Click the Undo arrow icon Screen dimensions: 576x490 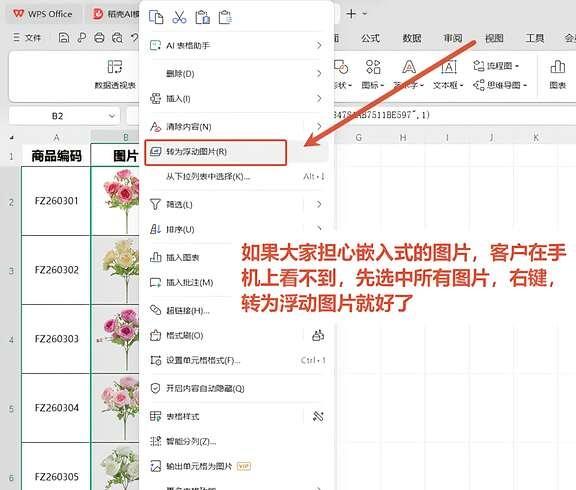[135, 37]
